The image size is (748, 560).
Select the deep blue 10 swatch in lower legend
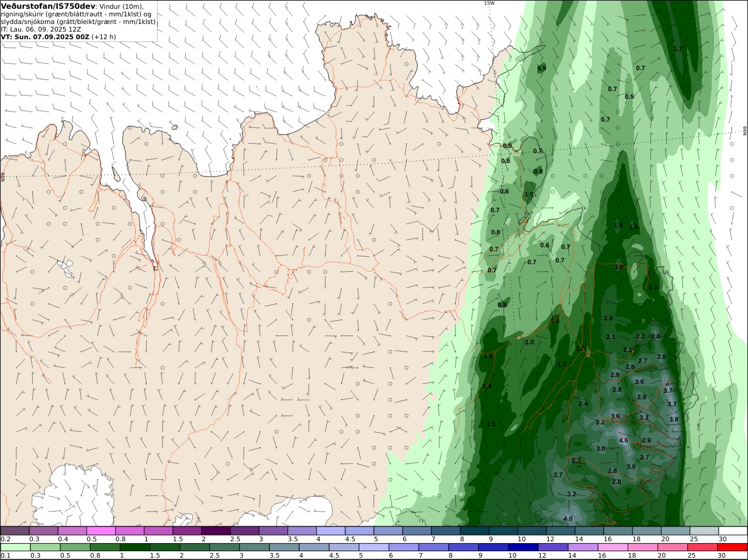click(522, 547)
